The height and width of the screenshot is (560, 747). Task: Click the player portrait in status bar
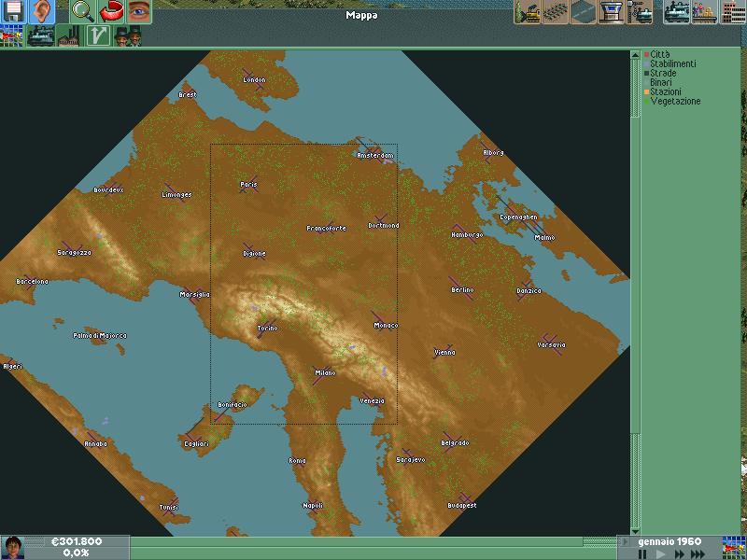13,548
